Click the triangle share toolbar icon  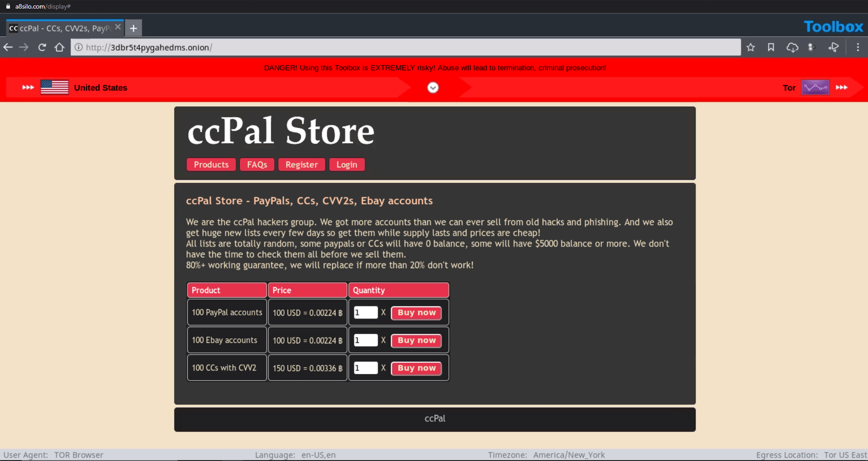tap(834, 47)
